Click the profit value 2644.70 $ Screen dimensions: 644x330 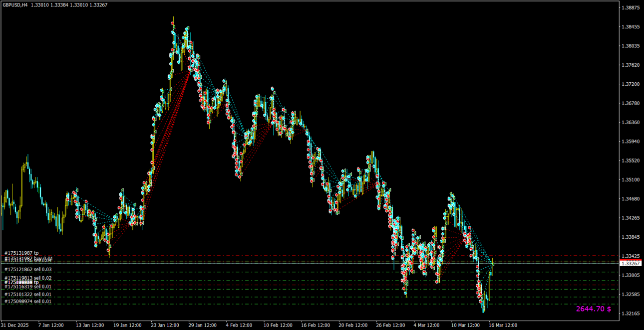click(594, 309)
